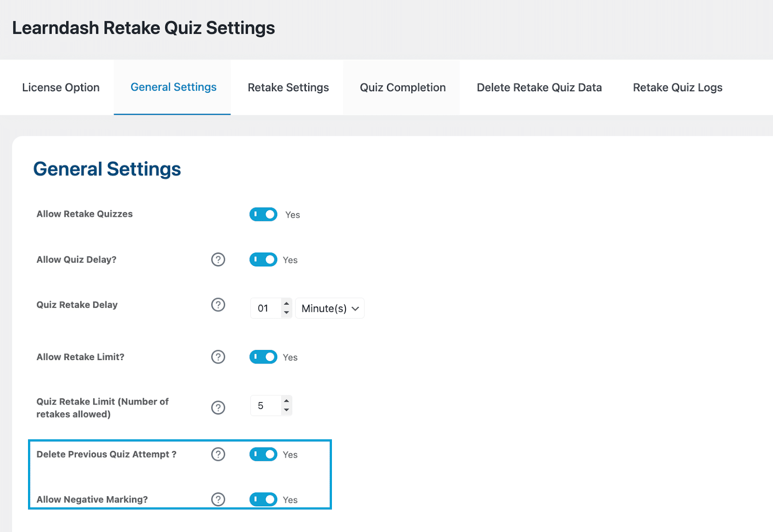Disable the Allow Quiz Delay switch
Screen dimensions: 773x532
tap(263, 260)
